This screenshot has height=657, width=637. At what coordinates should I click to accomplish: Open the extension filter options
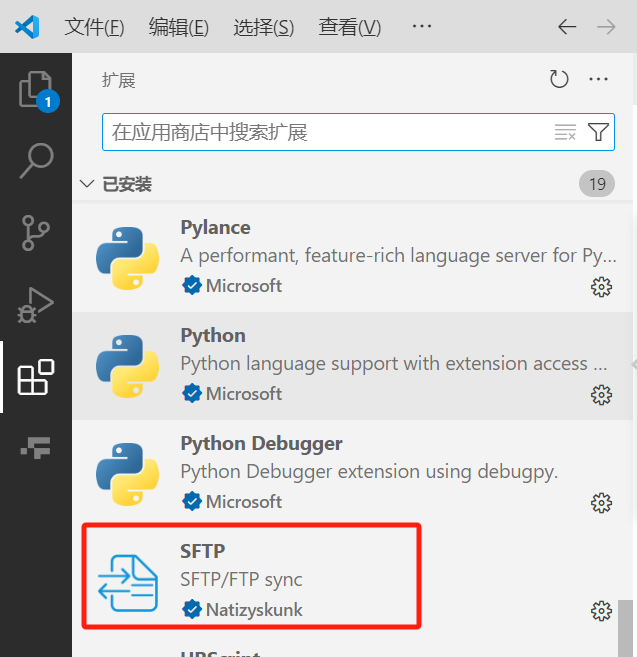point(598,132)
